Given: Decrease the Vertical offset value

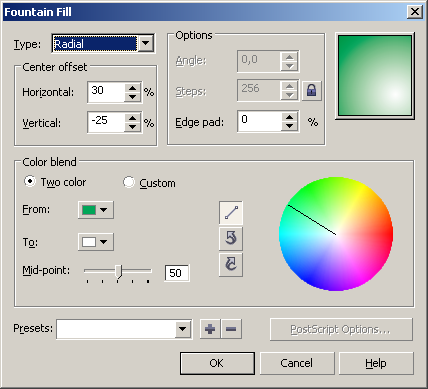Looking at the screenshot, I should (x=133, y=127).
